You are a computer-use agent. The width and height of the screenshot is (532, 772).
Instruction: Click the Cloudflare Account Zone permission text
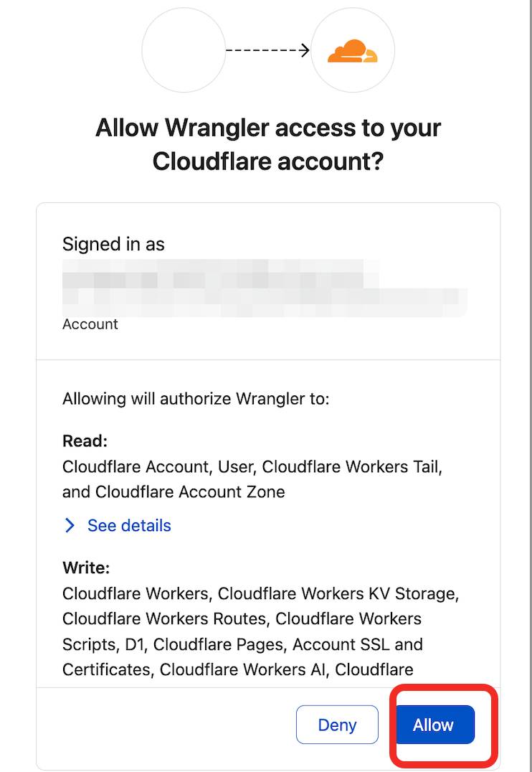click(x=190, y=492)
